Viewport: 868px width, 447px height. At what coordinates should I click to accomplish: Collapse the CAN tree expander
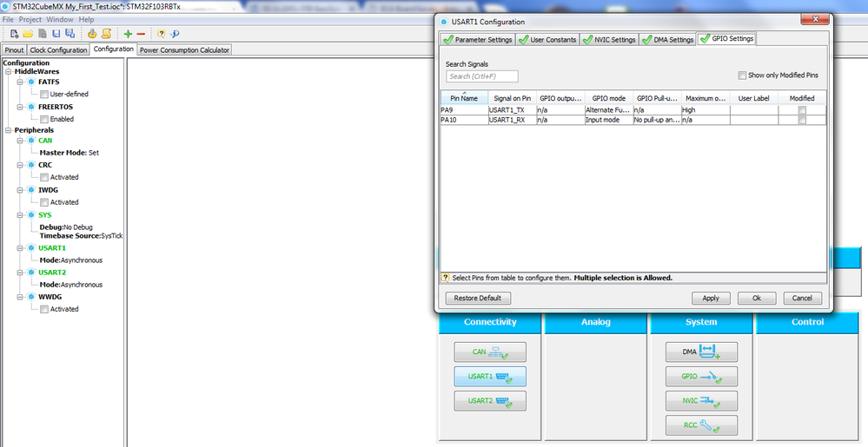coord(21,141)
